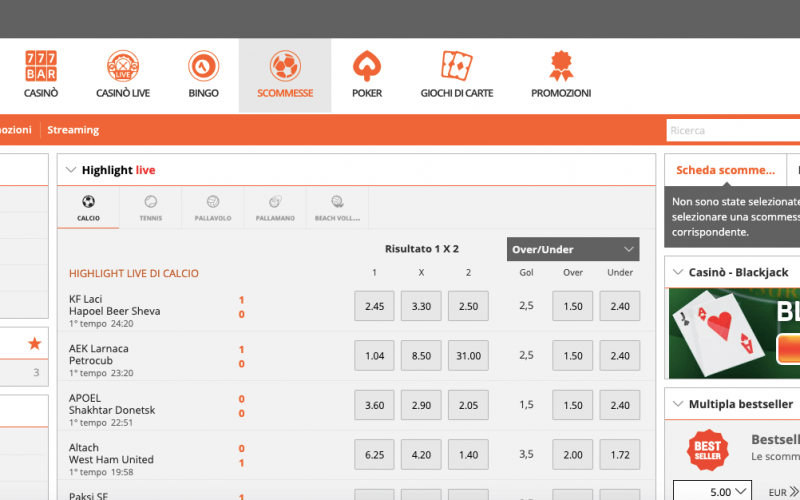Switch to the Pallavolo sport tab
800x500 pixels.
point(213,208)
